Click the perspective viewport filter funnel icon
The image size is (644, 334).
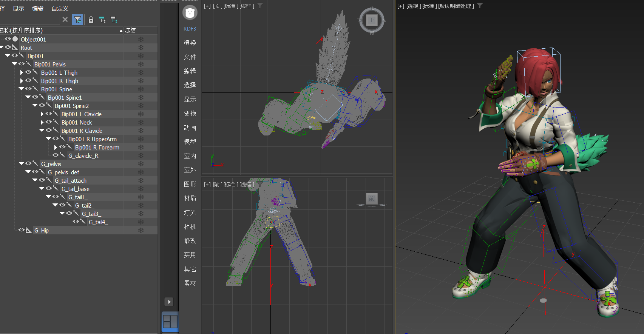click(480, 6)
